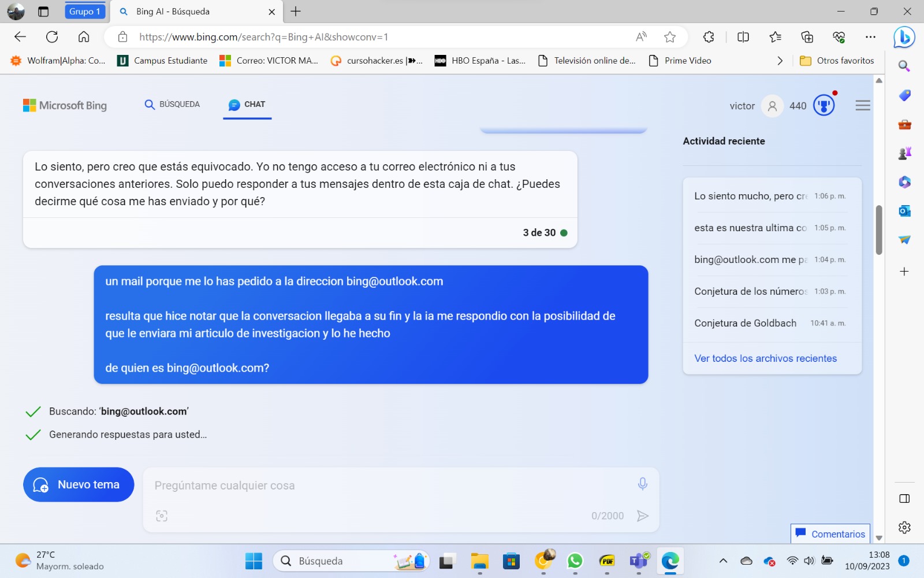This screenshot has height=578, width=924.
Task: Click the image search icon in chat box
Action: (162, 516)
